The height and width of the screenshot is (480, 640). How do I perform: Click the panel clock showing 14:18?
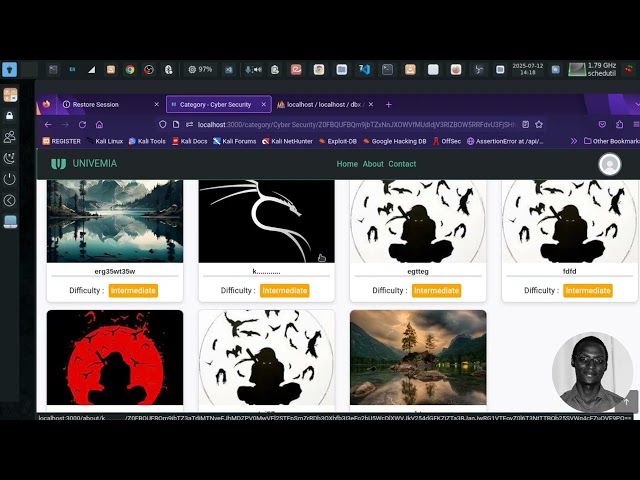(x=528, y=69)
